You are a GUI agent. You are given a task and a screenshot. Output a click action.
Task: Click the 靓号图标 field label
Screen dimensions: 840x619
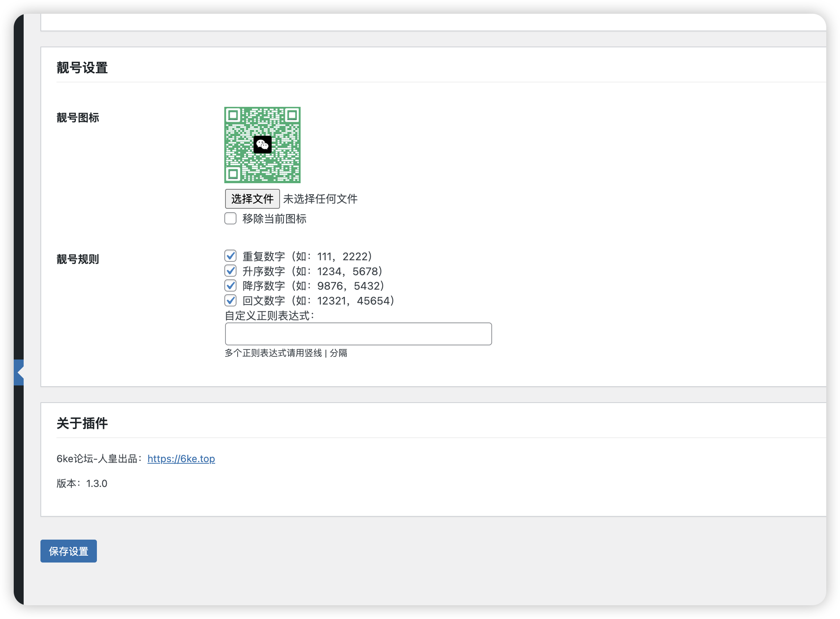[77, 118]
